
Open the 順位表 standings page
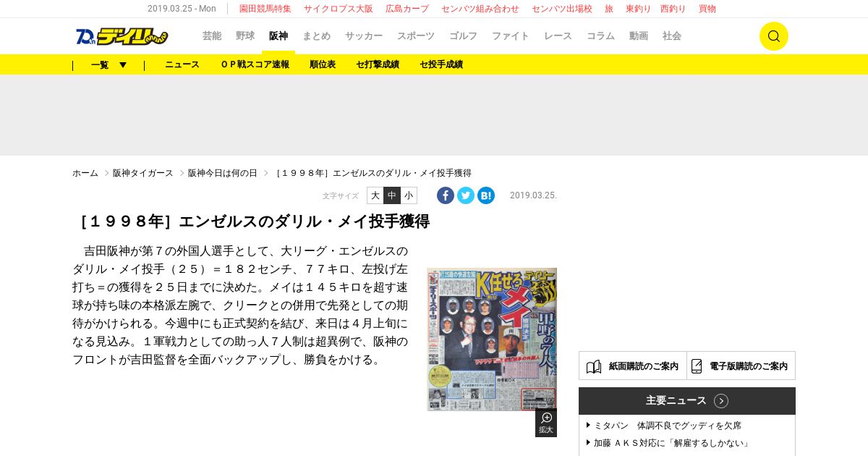[323, 64]
